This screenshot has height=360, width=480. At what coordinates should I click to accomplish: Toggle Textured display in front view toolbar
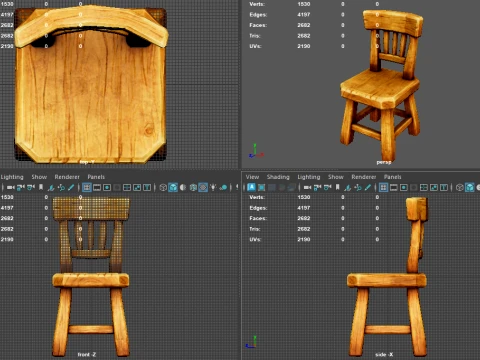[x=203, y=187]
